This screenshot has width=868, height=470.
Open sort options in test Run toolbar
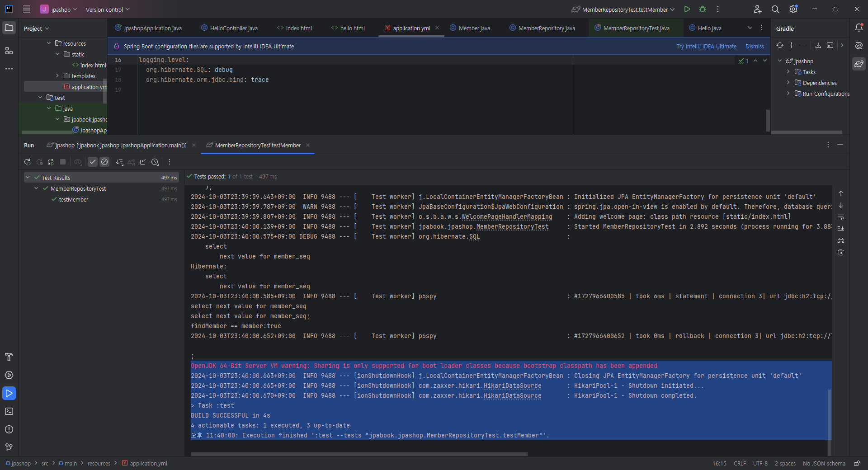tap(119, 162)
